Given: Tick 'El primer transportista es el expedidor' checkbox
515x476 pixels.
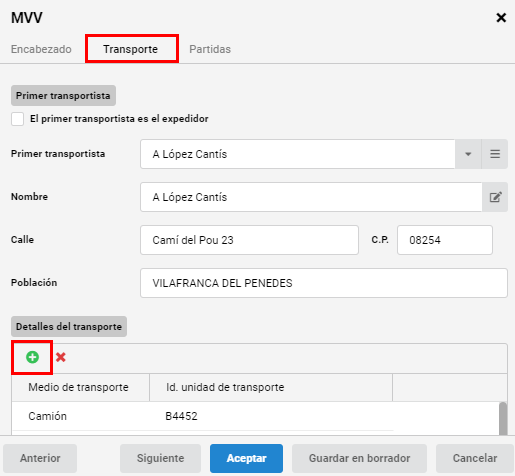Looking at the screenshot, I should point(17,119).
